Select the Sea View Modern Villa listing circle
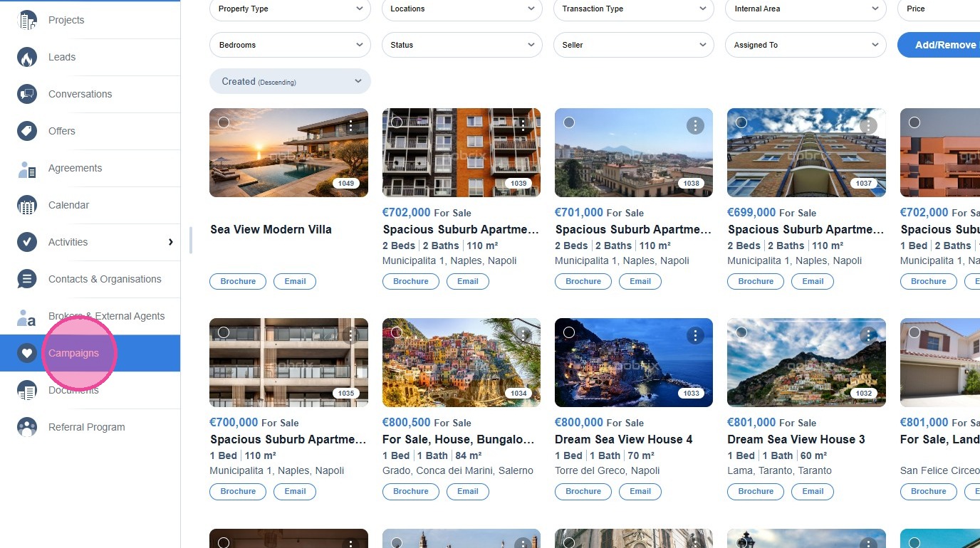This screenshot has height=548, width=980. pyautogui.click(x=224, y=122)
